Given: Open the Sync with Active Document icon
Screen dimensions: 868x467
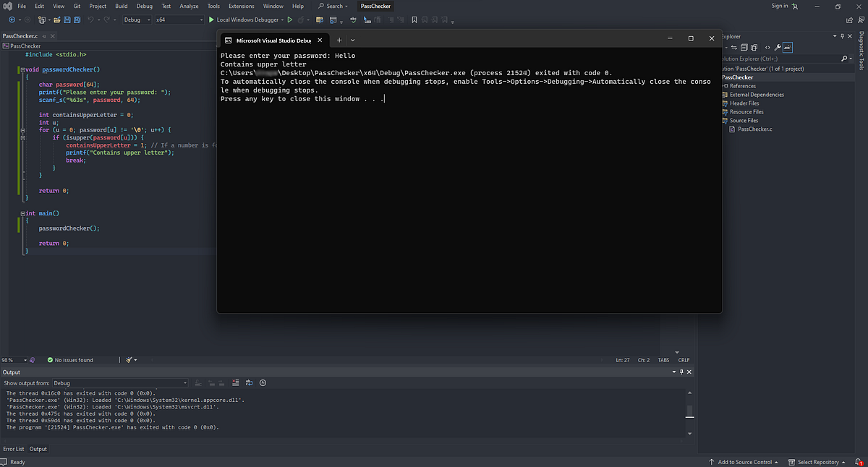Looking at the screenshot, I should (x=734, y=46).
